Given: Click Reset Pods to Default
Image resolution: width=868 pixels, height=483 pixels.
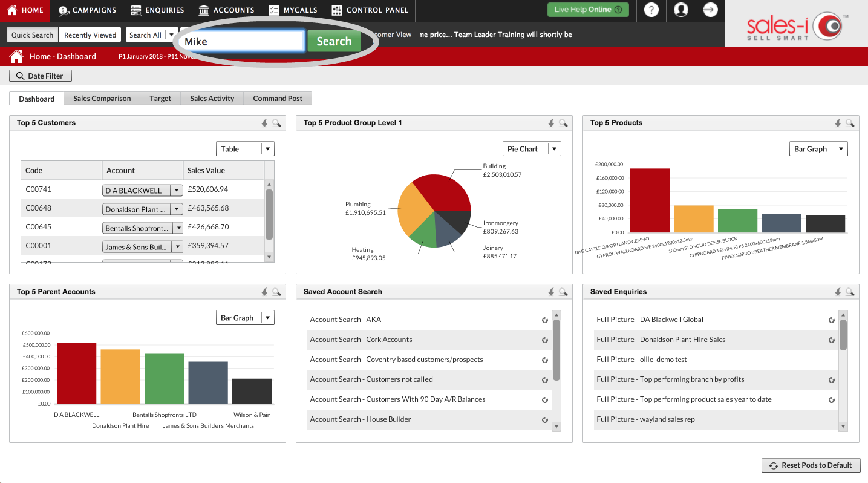Looking at the screenshot, I should [811, 465].
